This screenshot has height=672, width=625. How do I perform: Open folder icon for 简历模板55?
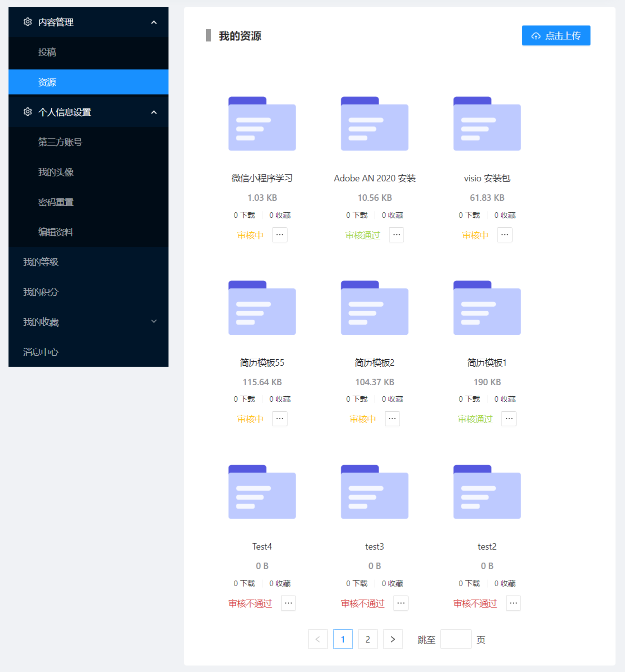262,308
